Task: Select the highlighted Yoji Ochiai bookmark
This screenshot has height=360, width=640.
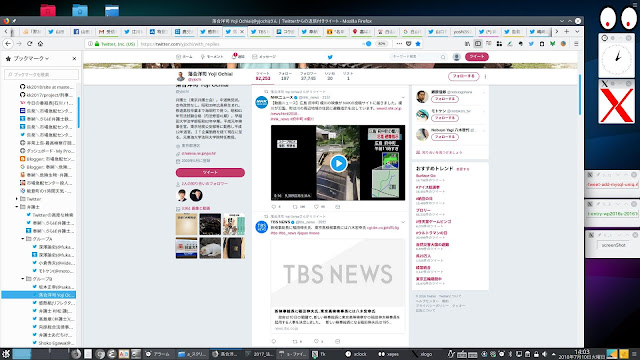Action: tap(39, 295)
